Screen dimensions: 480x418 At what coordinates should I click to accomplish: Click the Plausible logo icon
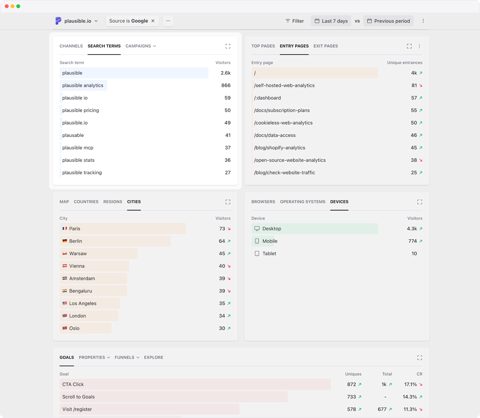click(x=58, y=21)
